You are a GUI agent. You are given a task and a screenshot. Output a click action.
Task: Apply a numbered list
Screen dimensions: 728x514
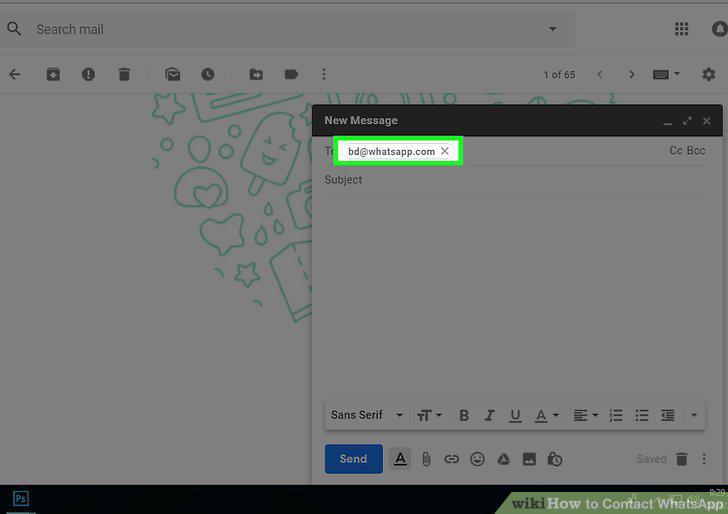click(x=616, y=415)
